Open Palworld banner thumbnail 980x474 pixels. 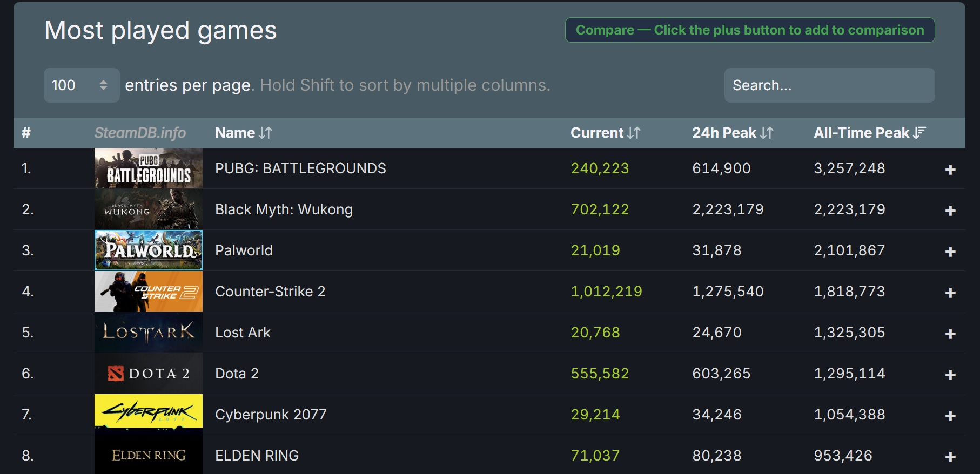149,250
